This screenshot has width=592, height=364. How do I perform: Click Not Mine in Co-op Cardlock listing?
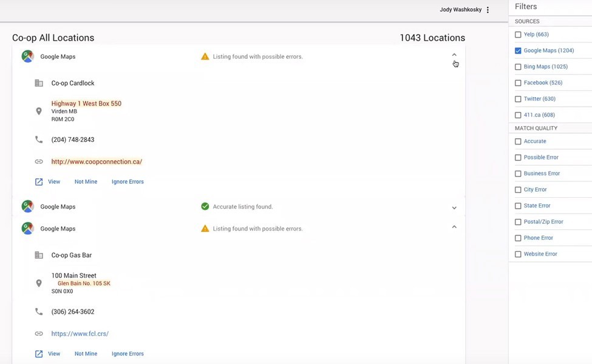click(86, 182)
